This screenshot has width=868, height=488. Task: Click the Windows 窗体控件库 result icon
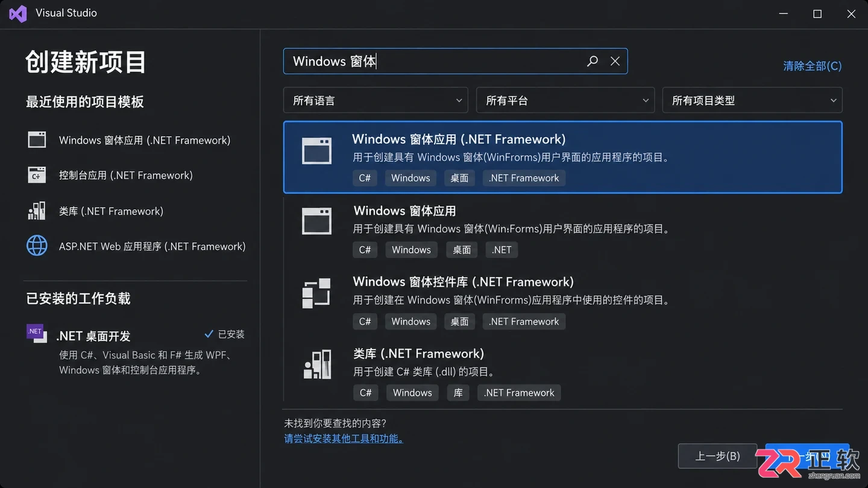[x=316, y=293]
